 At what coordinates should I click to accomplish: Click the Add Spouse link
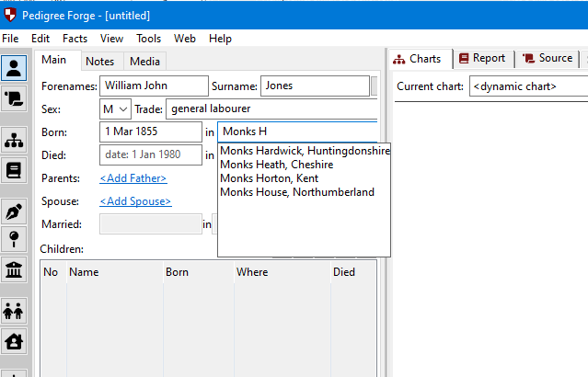[134, 201]
